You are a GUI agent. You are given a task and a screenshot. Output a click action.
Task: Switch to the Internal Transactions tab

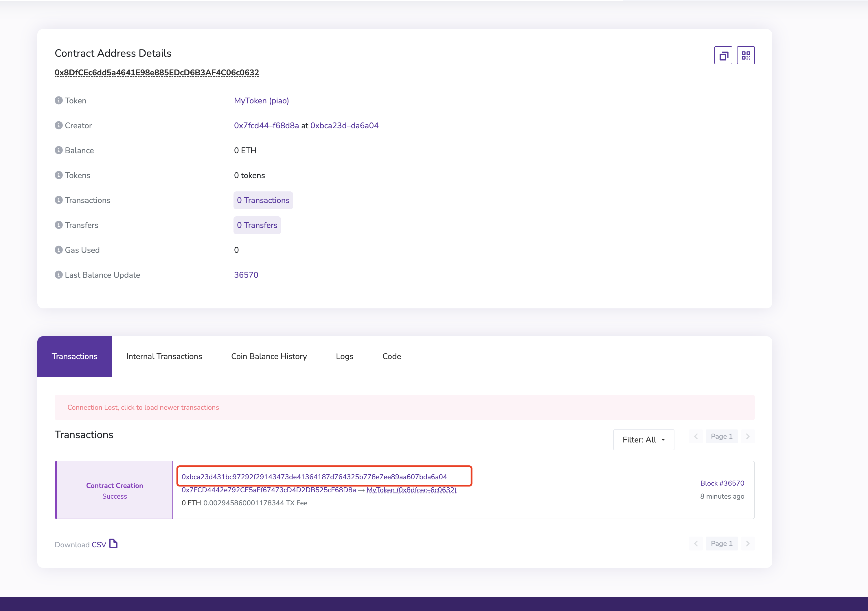(164, 356)
